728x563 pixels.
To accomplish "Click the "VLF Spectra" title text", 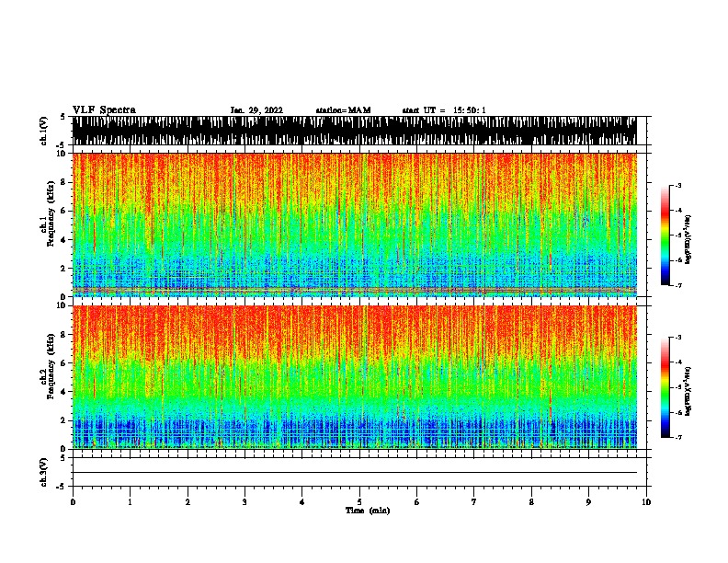I will coord(104,110).
